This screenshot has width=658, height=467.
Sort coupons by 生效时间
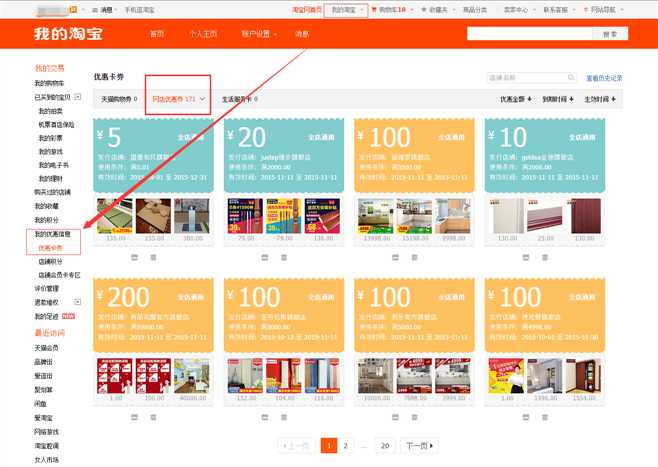(600, 99)
